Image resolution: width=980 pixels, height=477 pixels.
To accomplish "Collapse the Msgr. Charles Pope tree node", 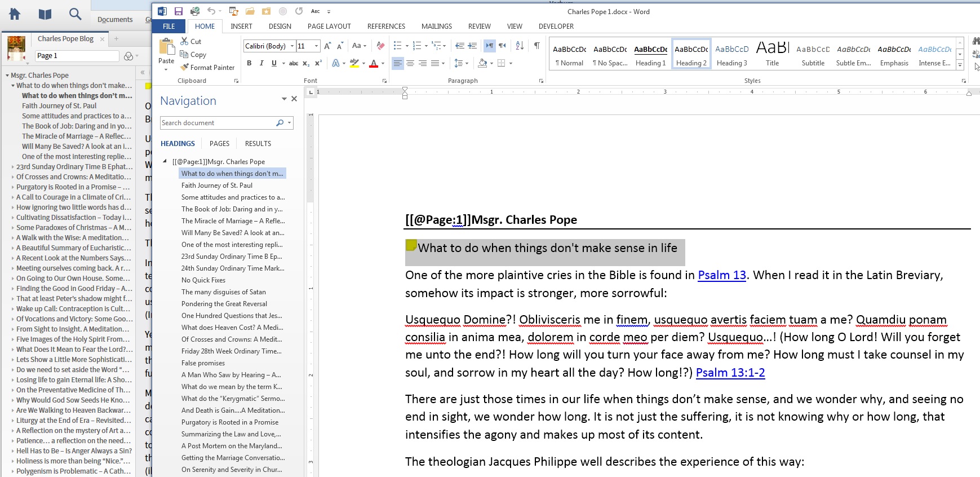I will 7,75.
